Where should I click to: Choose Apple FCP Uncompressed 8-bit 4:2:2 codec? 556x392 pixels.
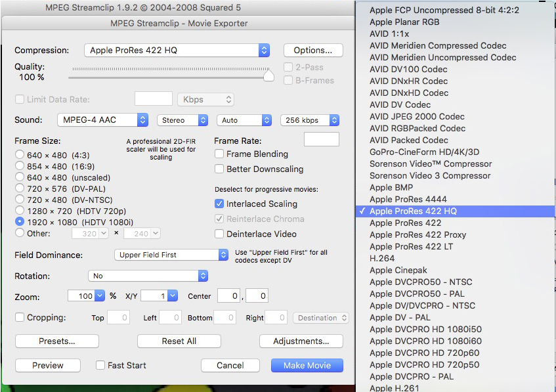[x=456, y=11]
